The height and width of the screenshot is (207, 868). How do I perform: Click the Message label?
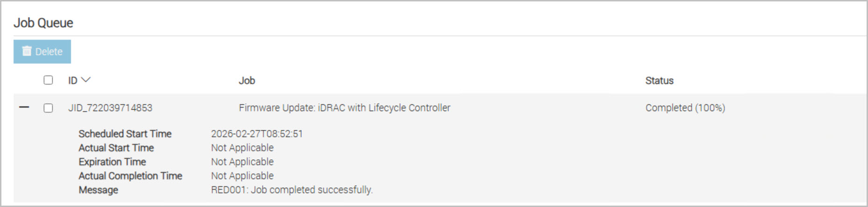point(98,190)
